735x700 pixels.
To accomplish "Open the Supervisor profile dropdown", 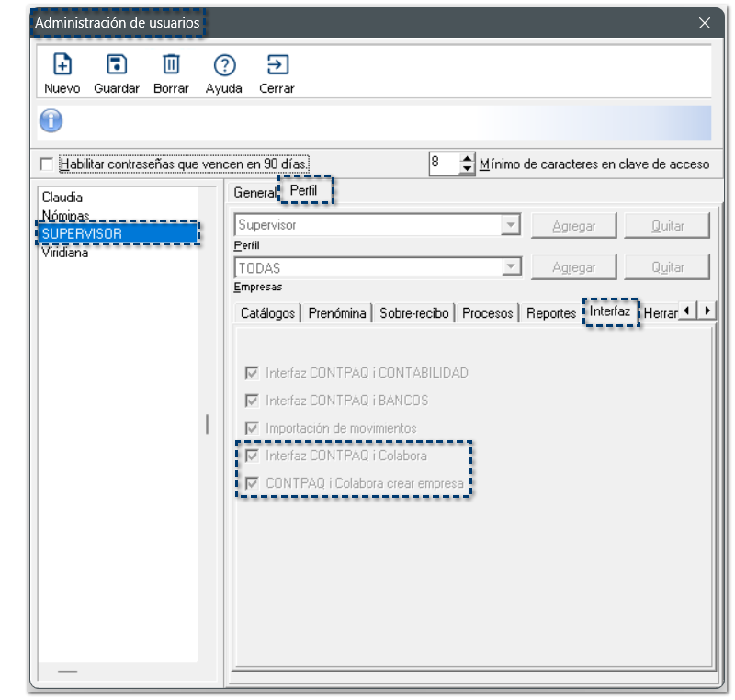I will click(510, 225).
